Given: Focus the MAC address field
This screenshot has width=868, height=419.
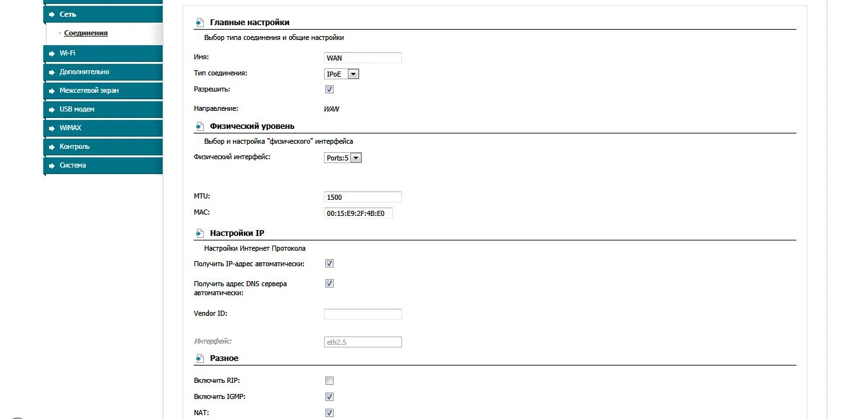Looking at the screenshot, I should 358,213.
